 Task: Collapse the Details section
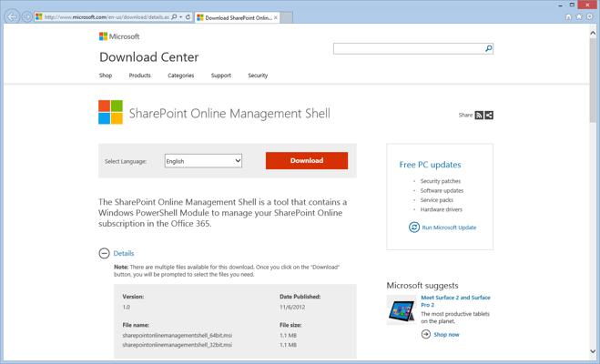point(105,253)
